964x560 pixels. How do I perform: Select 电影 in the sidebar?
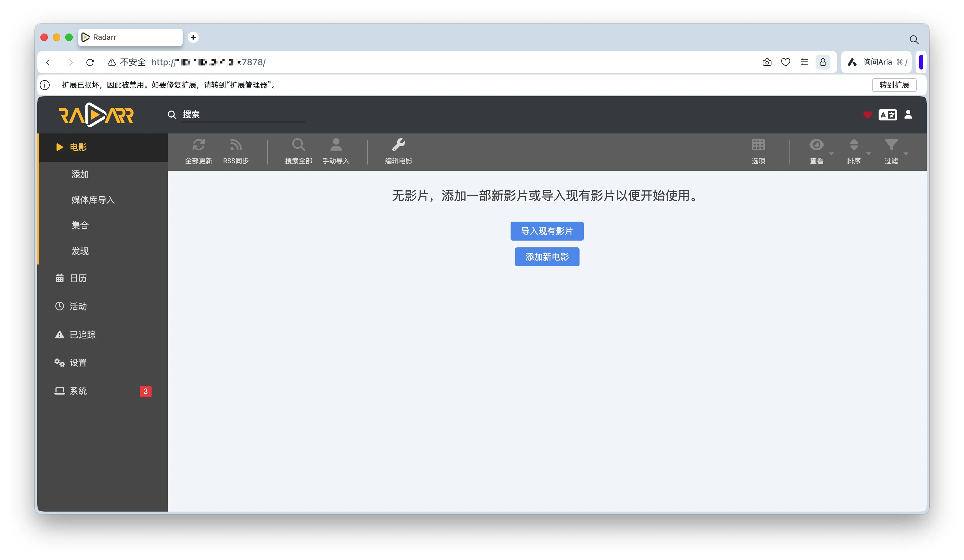click(x=103, y=147)
